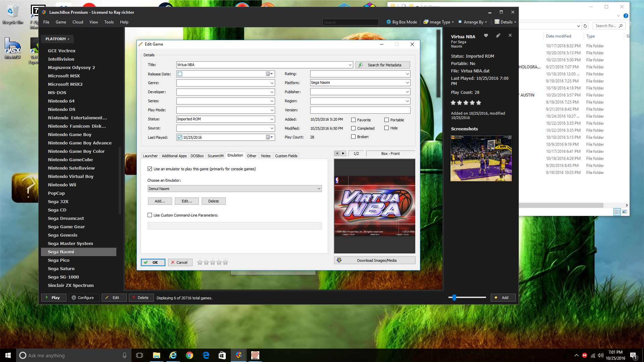The image size is (644, 362).
Task: Open the Last Played calendar picker
Action: point(270,137)
